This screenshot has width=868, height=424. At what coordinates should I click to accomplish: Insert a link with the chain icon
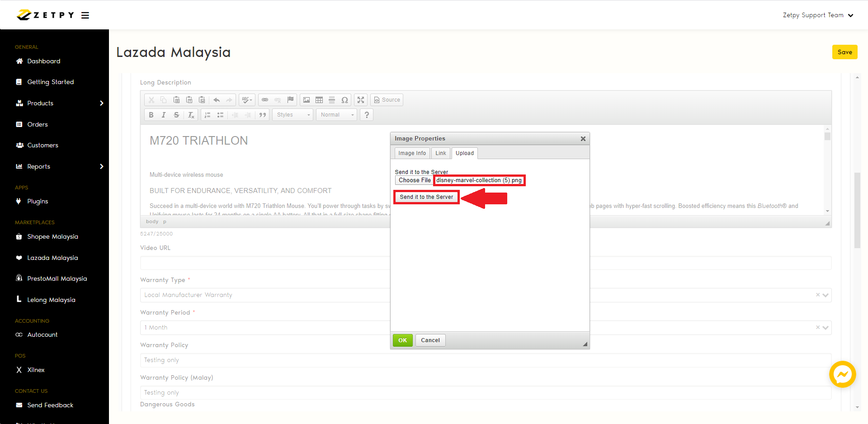click(x=265, y=100)
